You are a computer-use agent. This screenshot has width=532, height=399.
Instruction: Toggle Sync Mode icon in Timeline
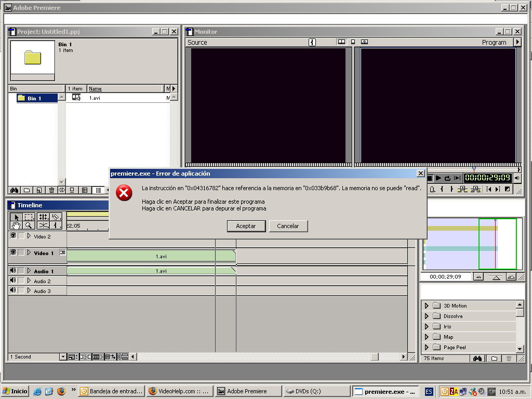pos(123,356)
